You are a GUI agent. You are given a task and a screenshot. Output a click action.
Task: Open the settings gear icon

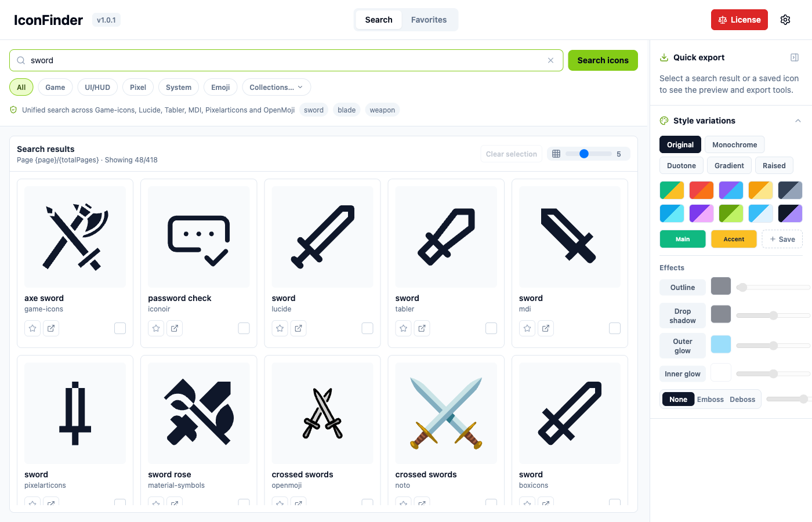tap(785, 20)
